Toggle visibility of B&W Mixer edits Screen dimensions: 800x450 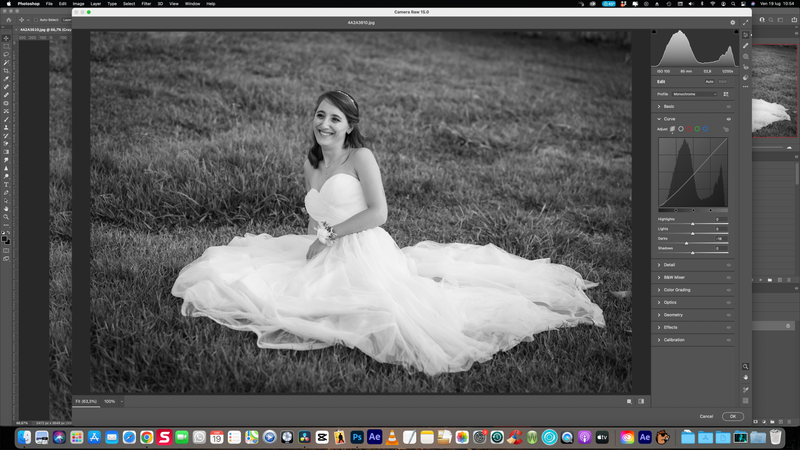pos(729,277)
